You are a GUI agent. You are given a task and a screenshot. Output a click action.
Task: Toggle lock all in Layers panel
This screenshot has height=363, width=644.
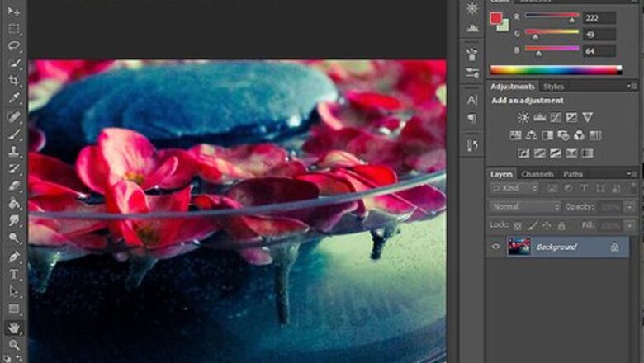(x=561, y=225)
